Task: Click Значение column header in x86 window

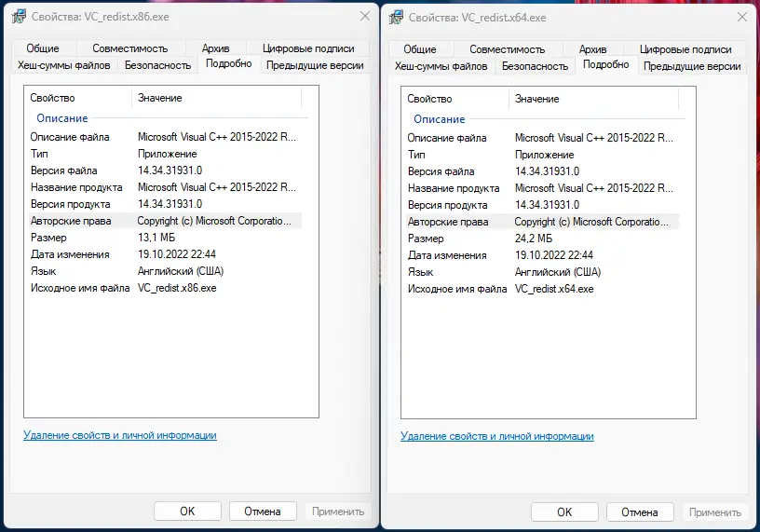Action: 217,98
